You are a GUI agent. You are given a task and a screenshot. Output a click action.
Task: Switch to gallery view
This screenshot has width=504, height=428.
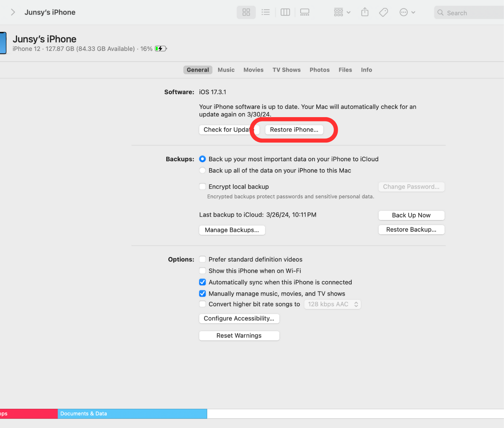click(x=304, y=13)
